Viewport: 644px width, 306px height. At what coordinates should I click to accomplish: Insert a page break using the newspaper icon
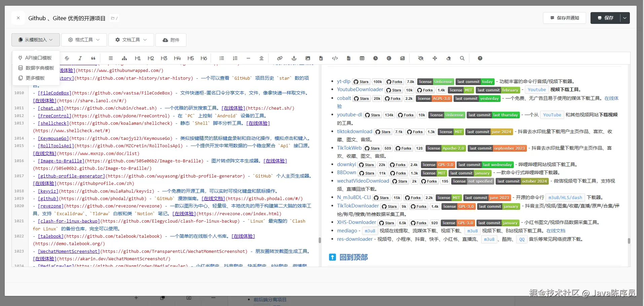pyautogui.click(x=402, y=58)
